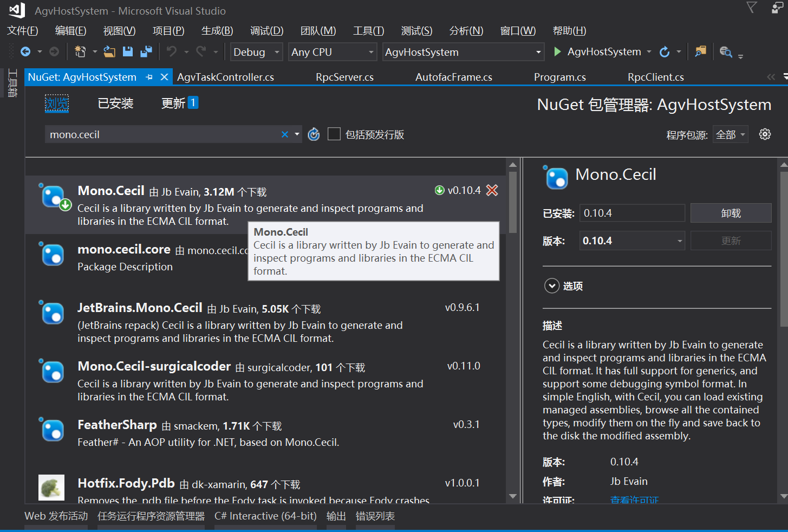The height and width of the screenshot is (532, 788).
Task: Click the Open File folder icon
Action: [x=109, y=52]
